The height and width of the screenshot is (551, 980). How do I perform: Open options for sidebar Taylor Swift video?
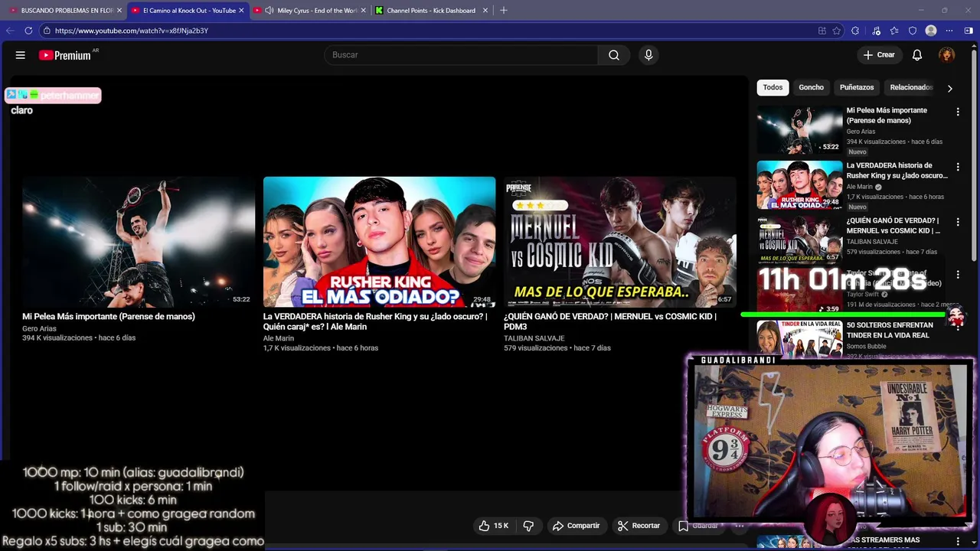pos(958,275)
